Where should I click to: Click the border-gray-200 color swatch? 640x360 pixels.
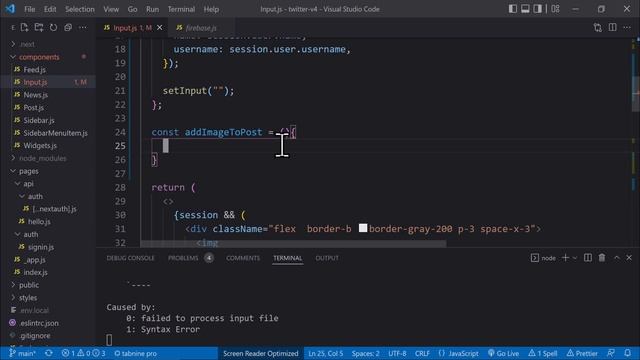tap(363, 228)
